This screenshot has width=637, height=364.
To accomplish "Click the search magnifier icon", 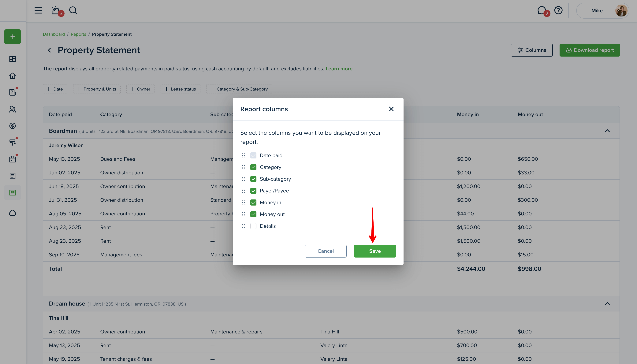I will click(73, 10).
